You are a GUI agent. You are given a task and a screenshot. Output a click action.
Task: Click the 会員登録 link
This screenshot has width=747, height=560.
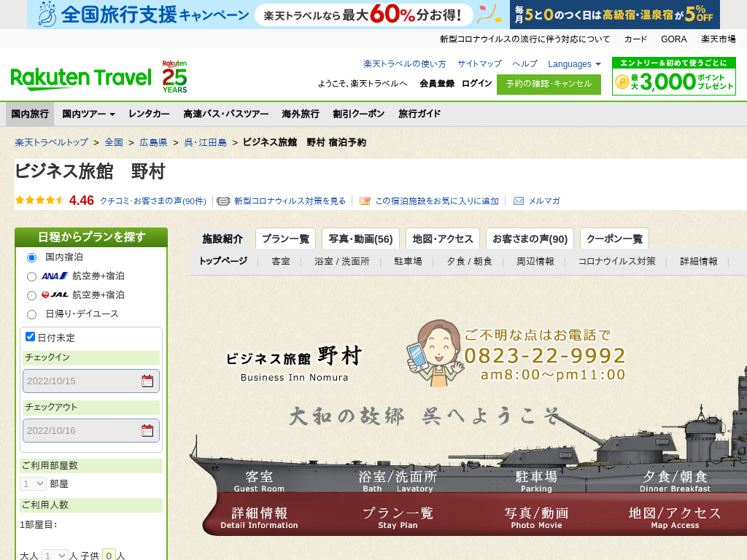pyautogui.click(x=437, y=83)
